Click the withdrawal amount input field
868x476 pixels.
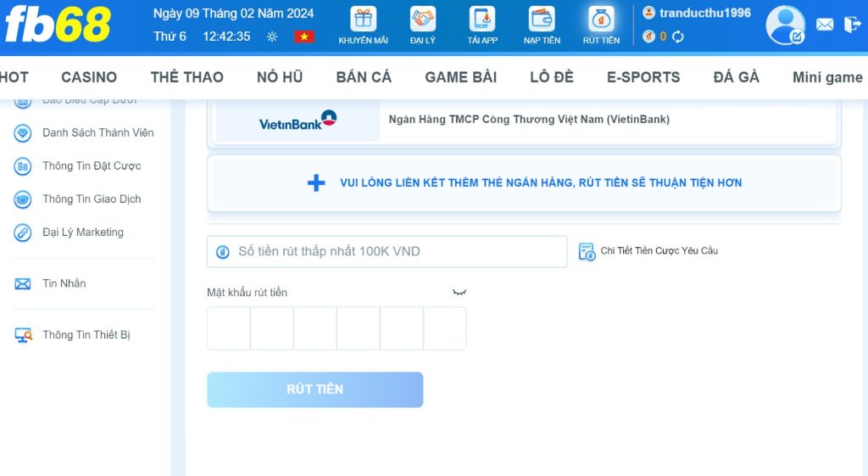(x=387, y=252)
